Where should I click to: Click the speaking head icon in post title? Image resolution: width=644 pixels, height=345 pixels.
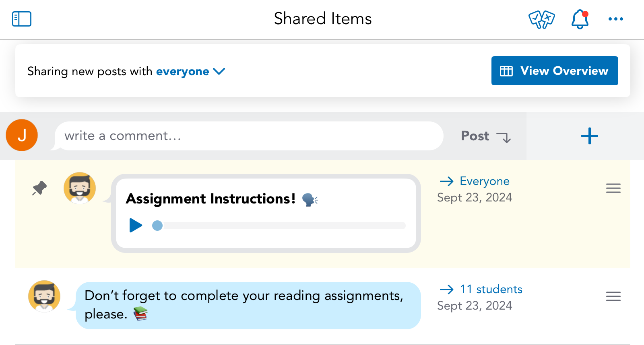pos(310,199)
